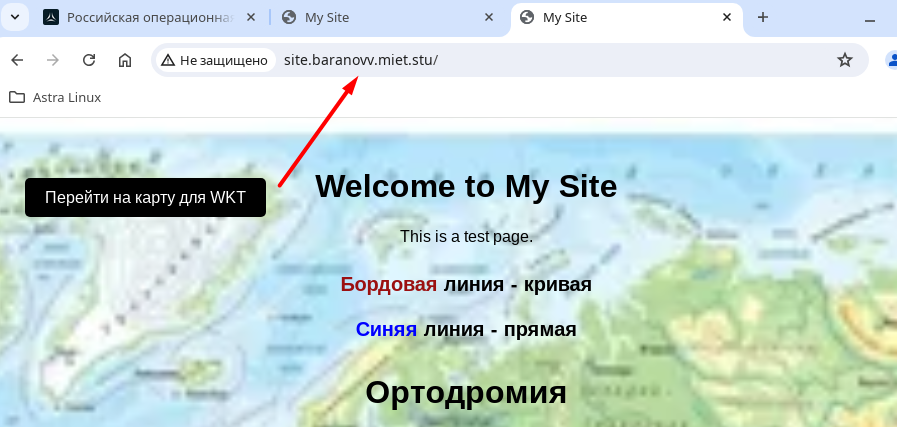Click the Российская операционная tab favicon
This screenshot has height=427, width=897.
click(51, 18)
